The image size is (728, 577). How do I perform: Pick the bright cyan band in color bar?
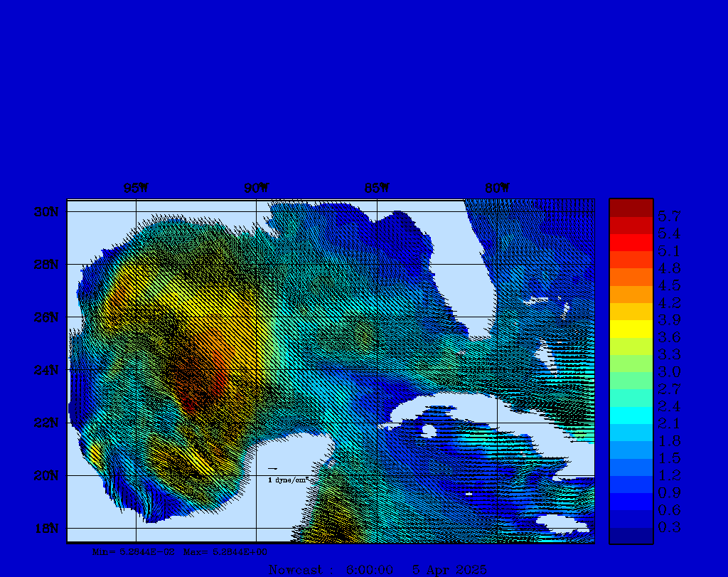click(x=631, y=415)
